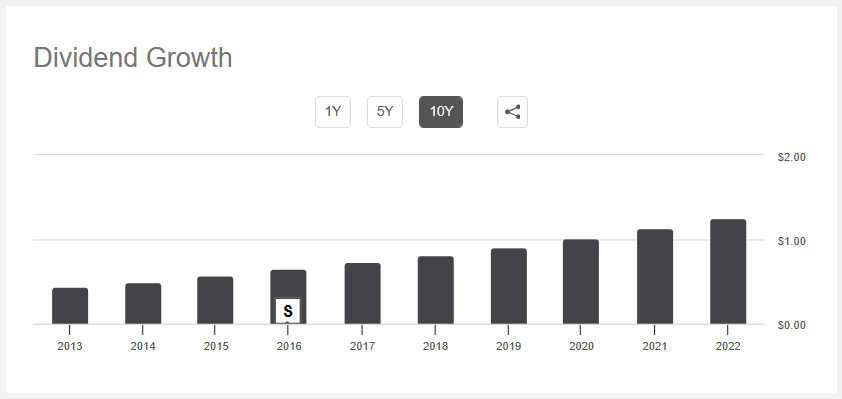The image size is (842, 399).
Task: Click the 2022 dividend bar
Action: coord(728,272)
